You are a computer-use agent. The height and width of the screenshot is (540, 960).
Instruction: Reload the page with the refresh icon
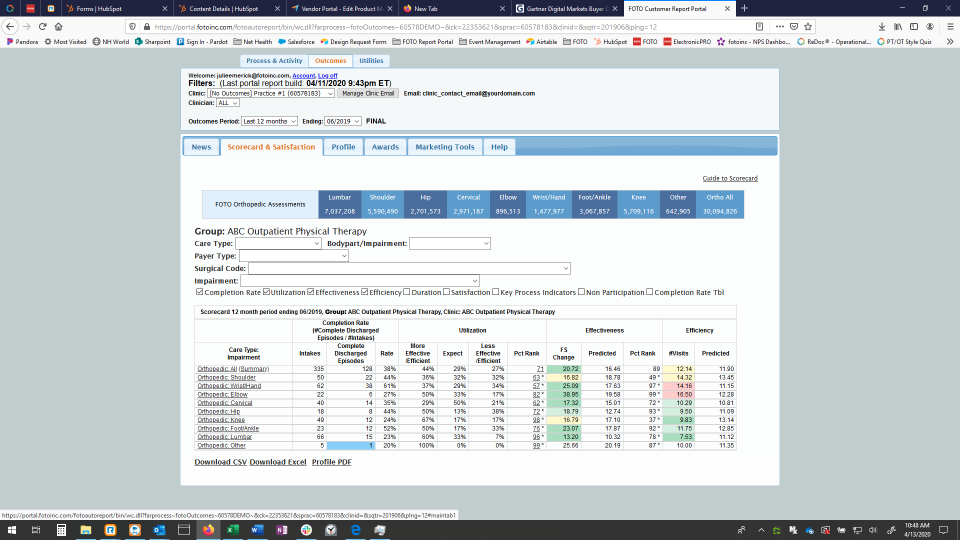click(42, 26)
